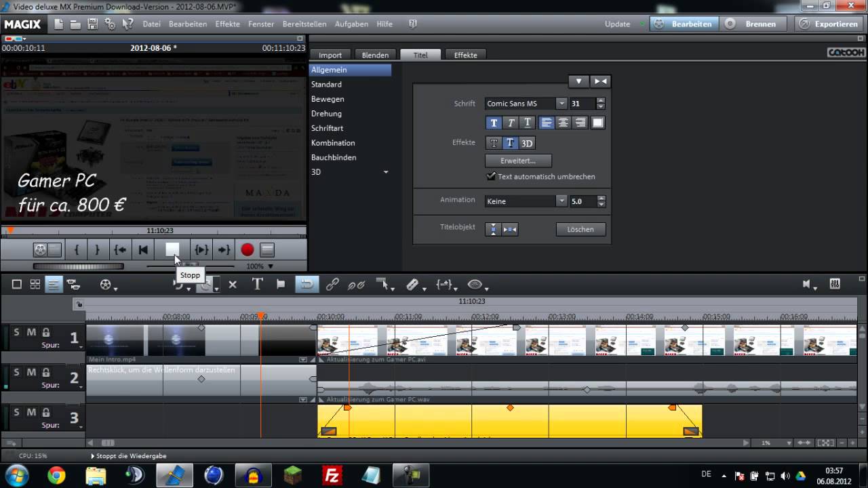Viewport: 868px width, 488px height.
Task: Open 'Effekte' menu
Action: 227,24
